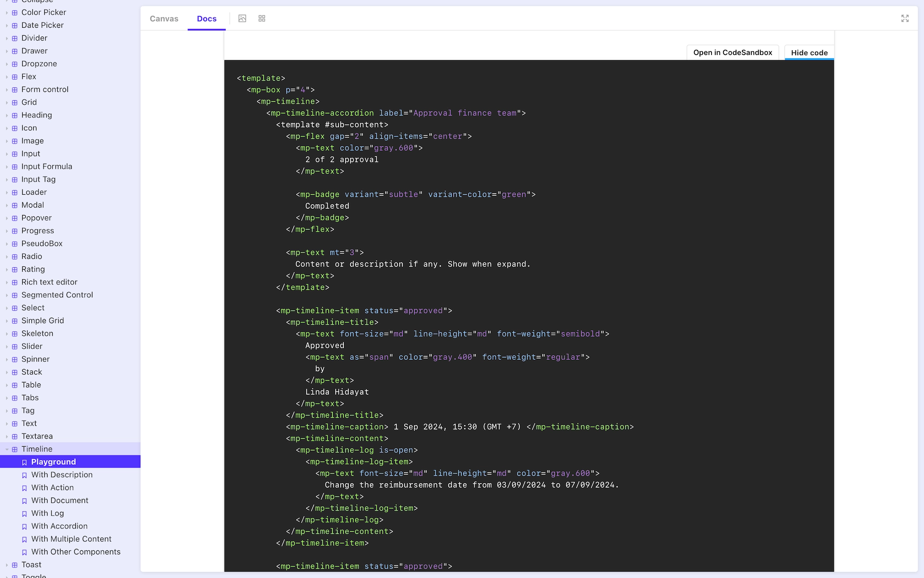Click the bookmark icon next to With Description

pos(24,475)
